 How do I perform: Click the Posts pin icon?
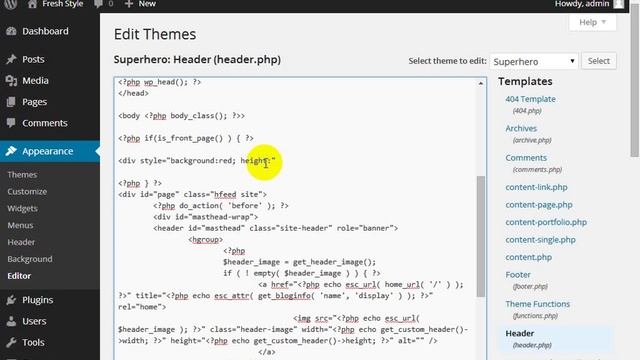coord(11,59)
